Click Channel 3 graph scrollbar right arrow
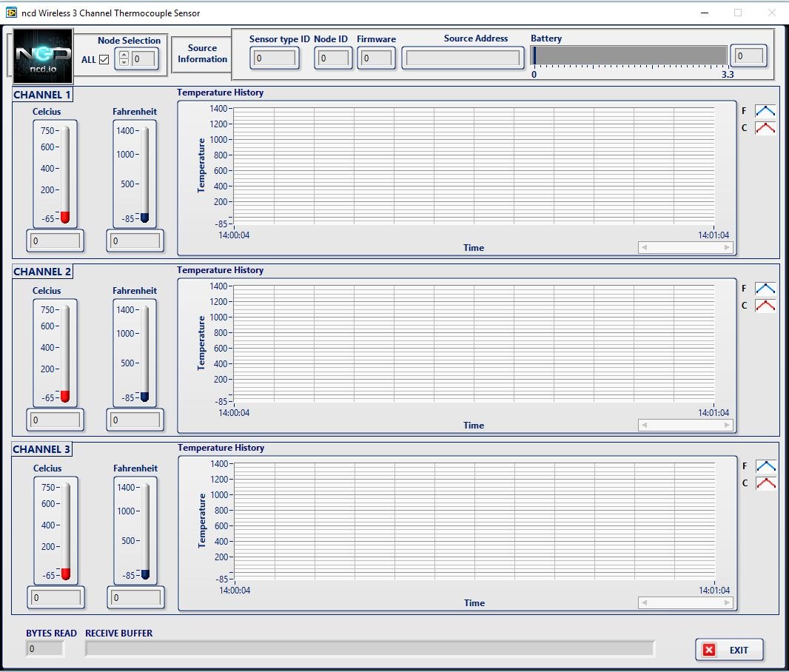The height and width of the screenshot is (672, 789). pos(727,602)
